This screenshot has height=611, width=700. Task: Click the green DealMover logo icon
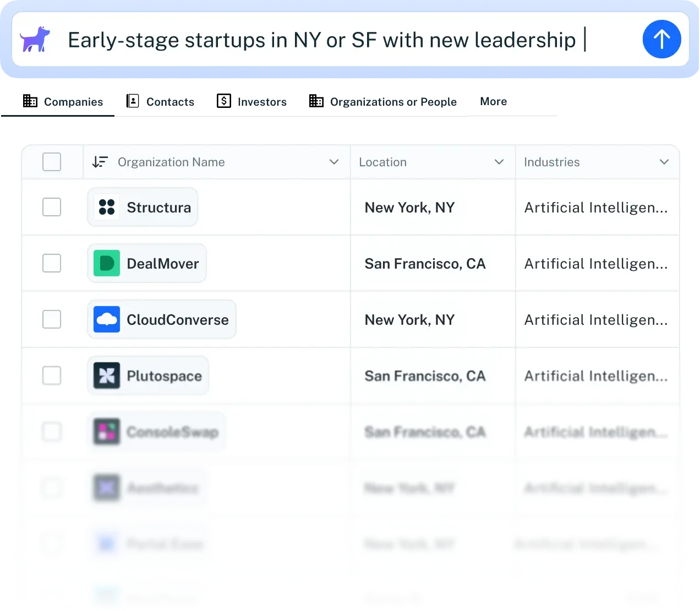coord(106,263)
